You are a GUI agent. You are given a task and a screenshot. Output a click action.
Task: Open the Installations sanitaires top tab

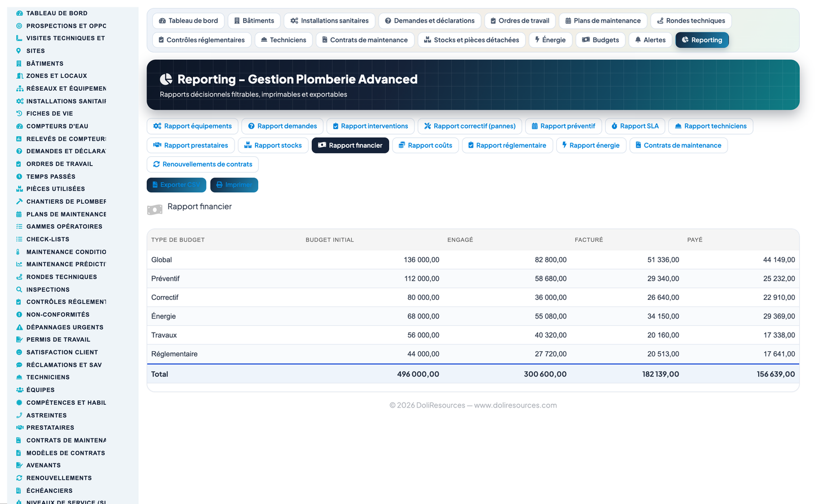pos(329,21)
